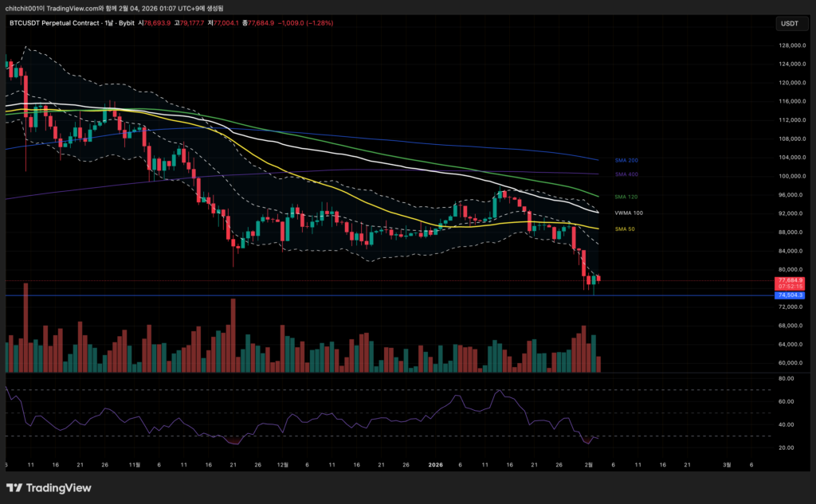
Task: Click the yellow SMA 50 label
Action: point(625,229)
